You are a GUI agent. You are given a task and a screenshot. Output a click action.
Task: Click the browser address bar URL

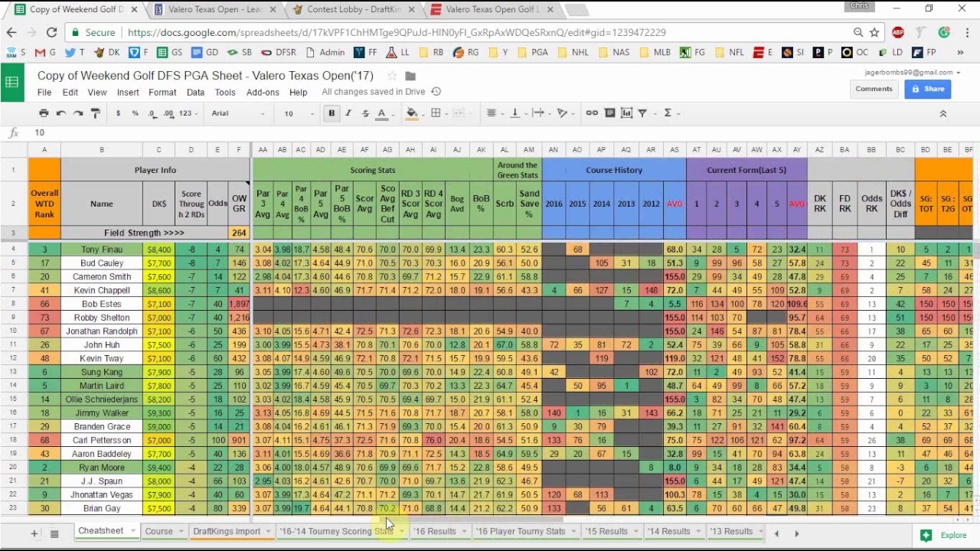(x=397, y=32)
